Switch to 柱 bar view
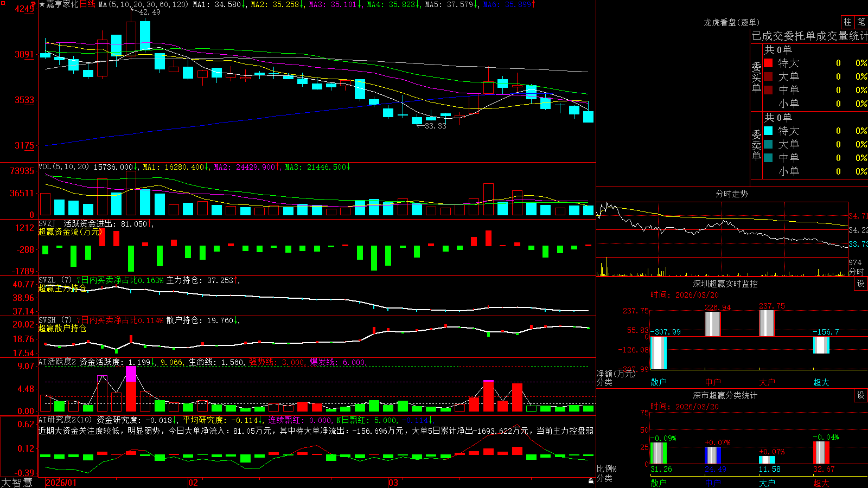Viewport: 868px width, 488px height. (x=847, y=22)
